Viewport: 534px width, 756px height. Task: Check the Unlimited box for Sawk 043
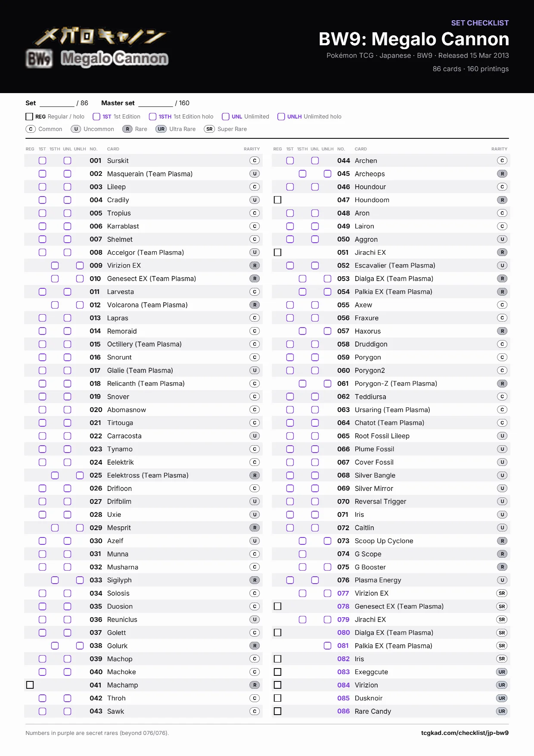click(x=67, y=711)
